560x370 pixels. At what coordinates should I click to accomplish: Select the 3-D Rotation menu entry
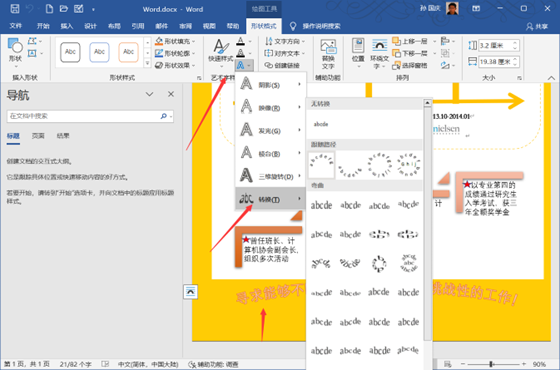(270, 176)
